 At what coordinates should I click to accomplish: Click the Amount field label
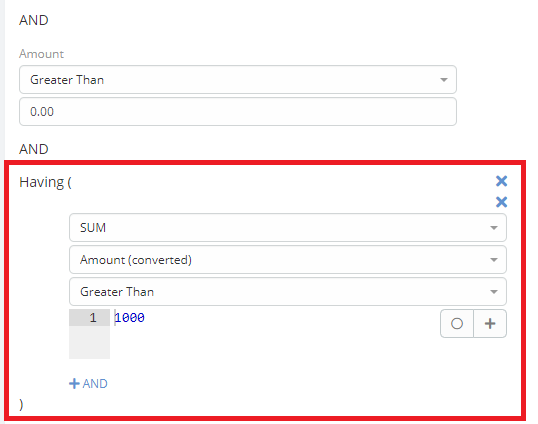[x=42, y=54]
